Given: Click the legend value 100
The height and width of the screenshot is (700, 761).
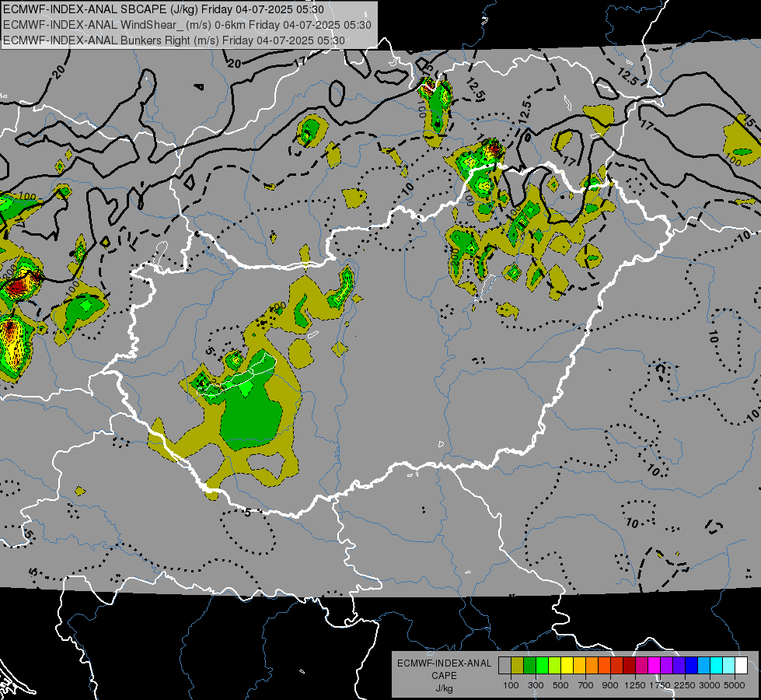Looking at the screenshot, I should [x=511, y=685].
